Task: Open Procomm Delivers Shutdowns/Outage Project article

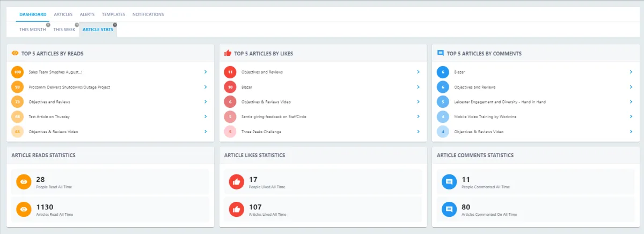Action: coord(70,87)
